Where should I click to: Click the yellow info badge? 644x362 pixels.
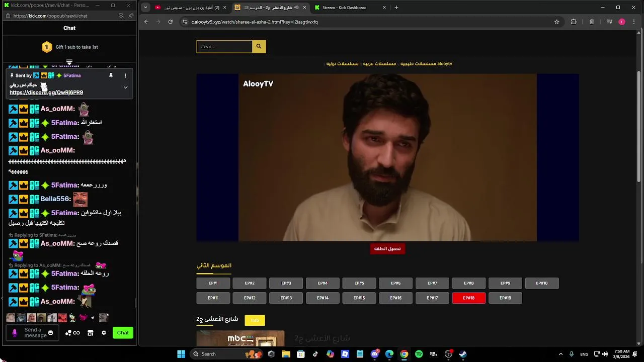tap(255, 320)
